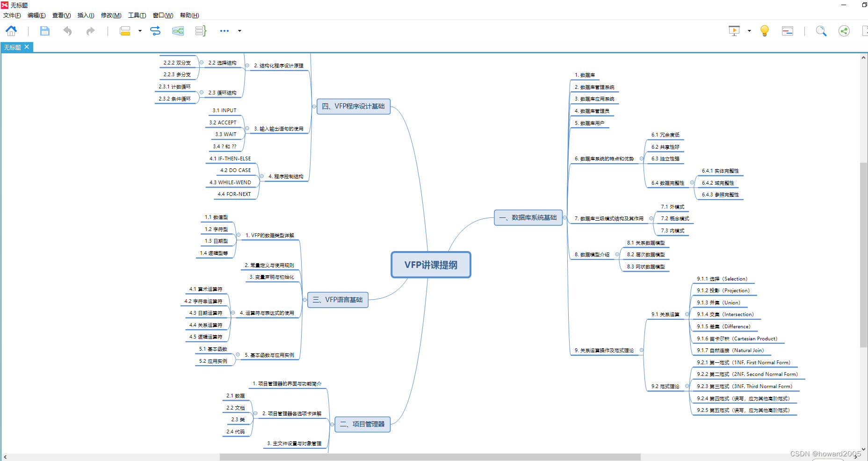Viewport: 868px width, 461px height.
Task: Select topic 1.3 日期型
Action: (216, 241)
